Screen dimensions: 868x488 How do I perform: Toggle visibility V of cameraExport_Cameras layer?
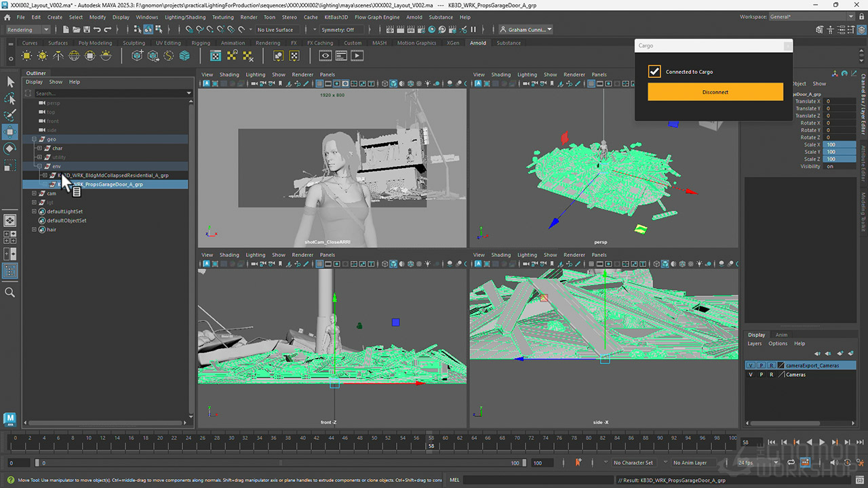tap(751, 365)
